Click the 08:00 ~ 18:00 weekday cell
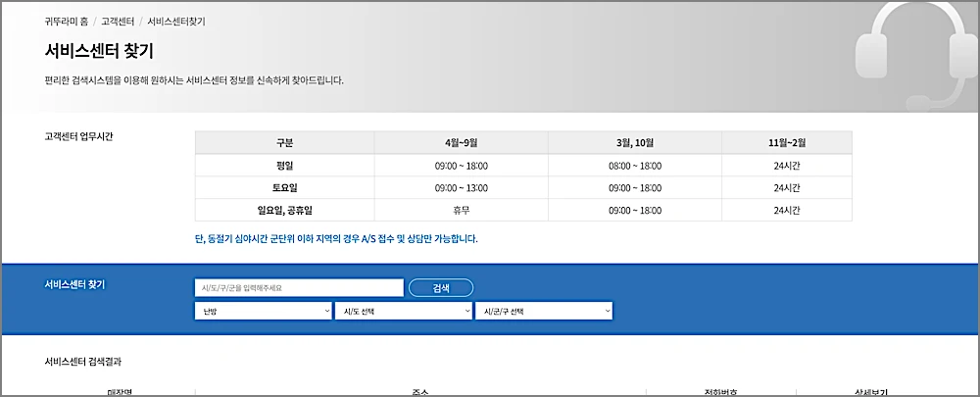This screenshot has height=397, width=980. [x=635, y=166]
